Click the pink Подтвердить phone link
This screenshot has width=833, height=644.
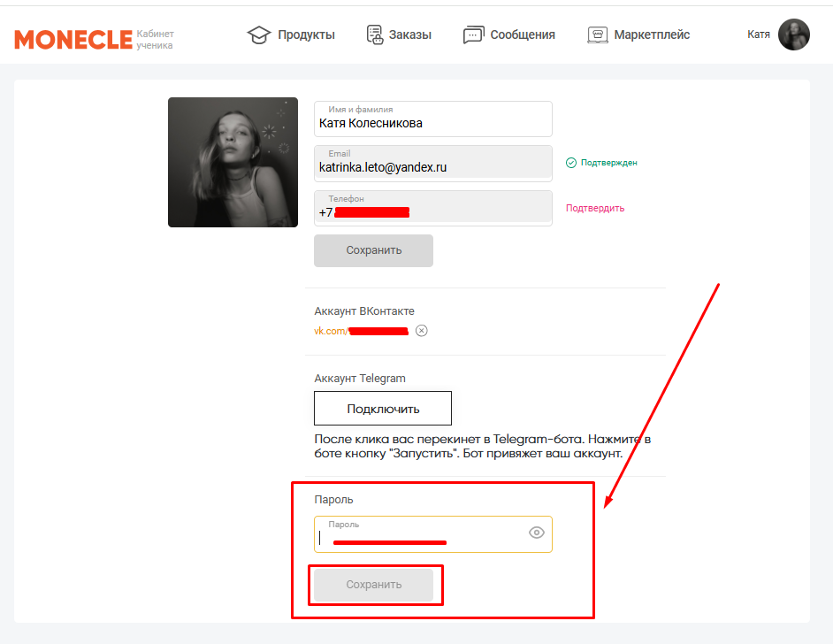(595, 209)
